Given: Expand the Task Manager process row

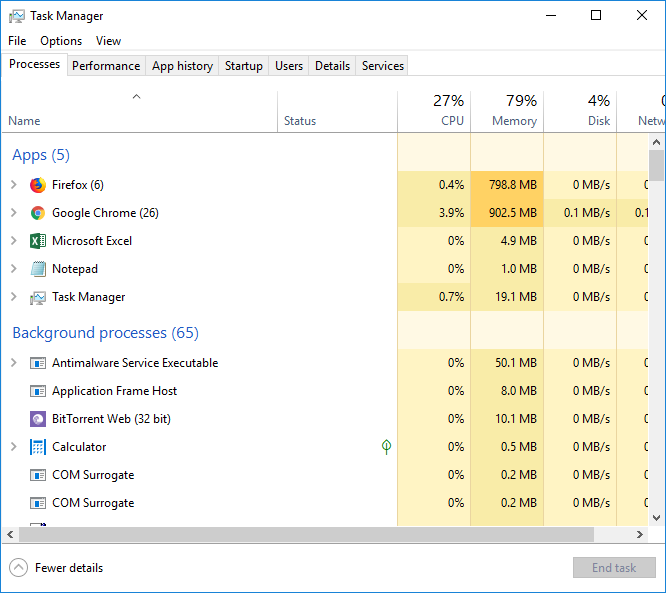Looking at the screenshot, I should (14, 297).
